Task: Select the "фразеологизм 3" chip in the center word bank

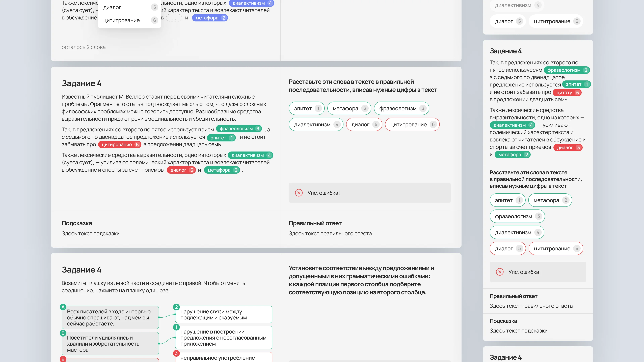Action: [401, 108]
